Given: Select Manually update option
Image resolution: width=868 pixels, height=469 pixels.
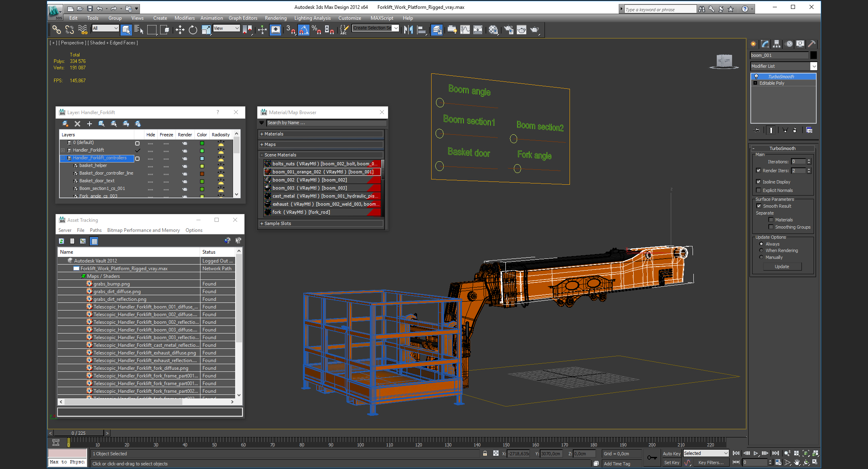Looking at the screenshot, I should 761,257.
